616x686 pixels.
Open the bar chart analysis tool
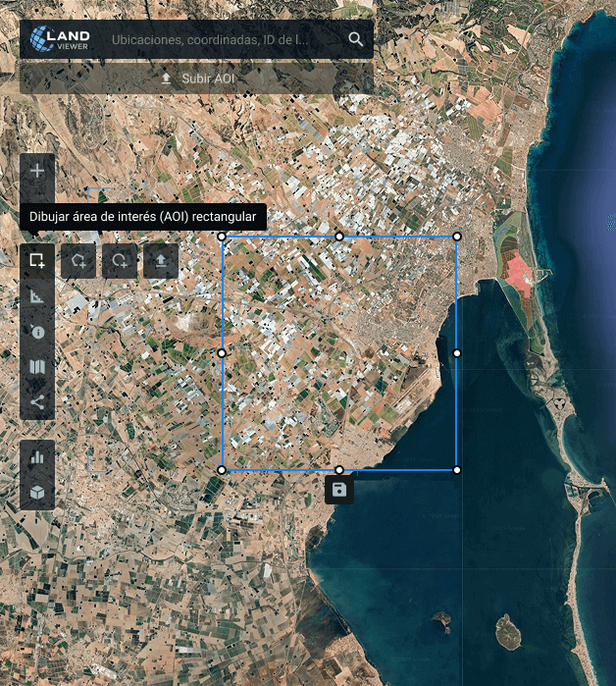(x=37, y=456)
